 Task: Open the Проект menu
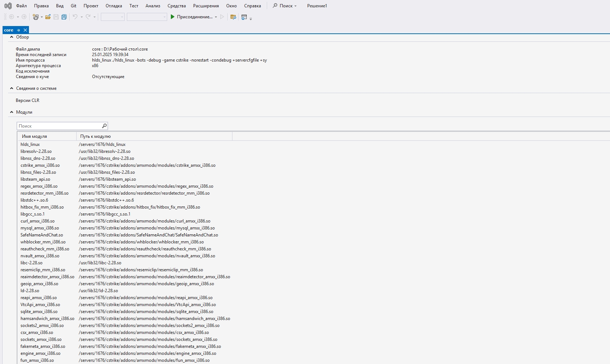pyautogui.click(x=91, y=6)
